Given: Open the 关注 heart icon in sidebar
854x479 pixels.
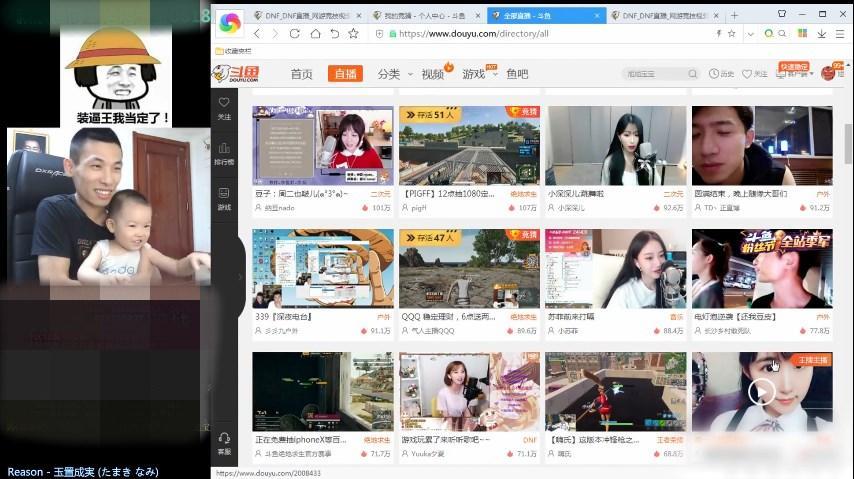Looking at the screenshot, I should pyautogui.click(x=224, y=107).
